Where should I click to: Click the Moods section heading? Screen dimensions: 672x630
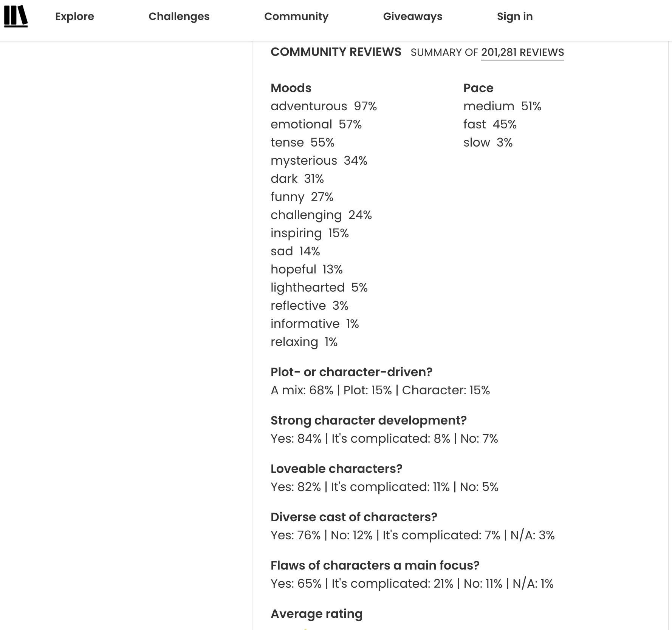tap(291, 88)
